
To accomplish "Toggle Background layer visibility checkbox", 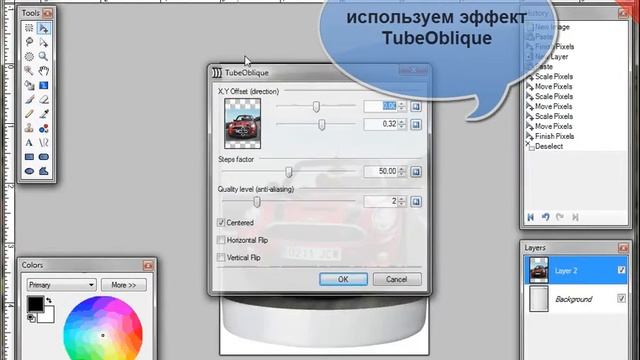I will [x=621, y=299].
